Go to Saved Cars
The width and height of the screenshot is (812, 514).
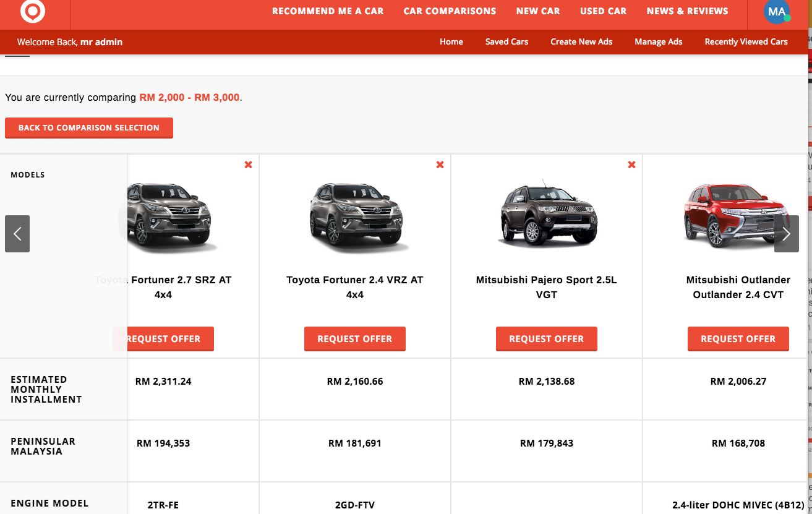coord(506,42)
